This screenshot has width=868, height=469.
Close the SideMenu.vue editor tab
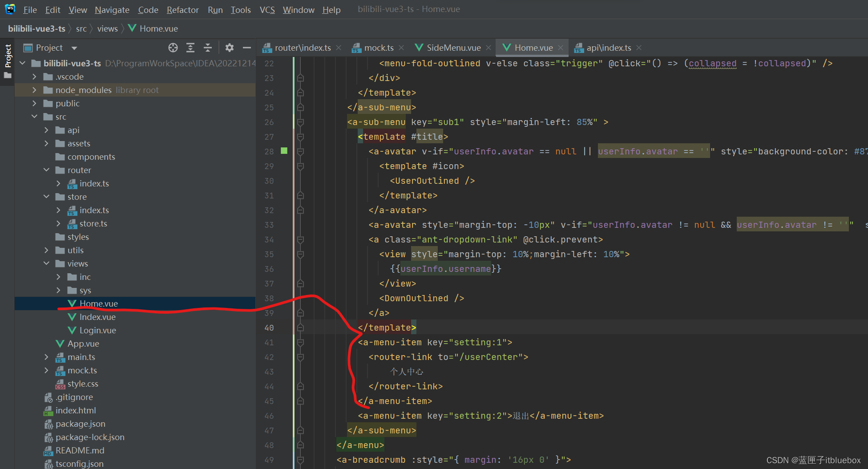489,48
